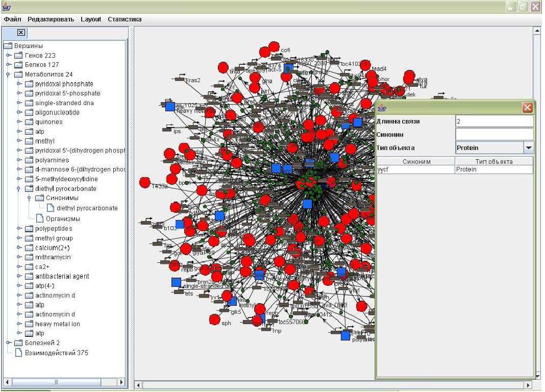Collapse the Метаболитов 24 tree node
This screenshot has height=392, width=545.
pos(9,75)
